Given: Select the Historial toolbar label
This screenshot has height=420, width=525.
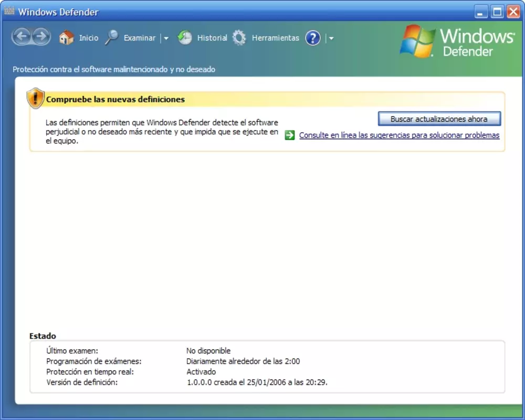Looking at the screenshot, I should (x=212, y=38).
